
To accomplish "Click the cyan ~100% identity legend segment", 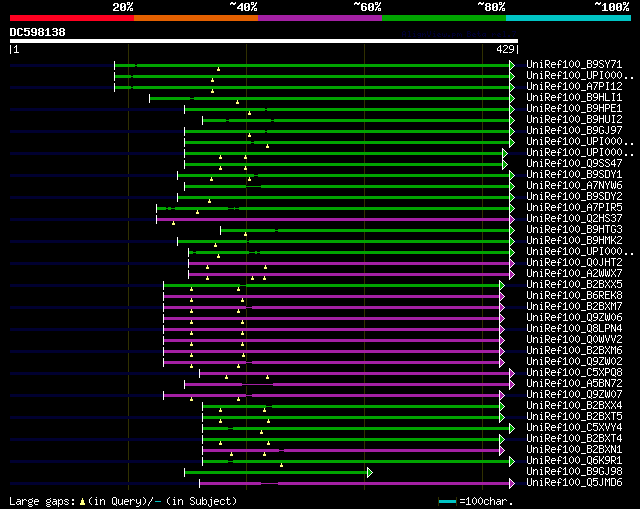I will pyautogui.click(x=569, y=18).
